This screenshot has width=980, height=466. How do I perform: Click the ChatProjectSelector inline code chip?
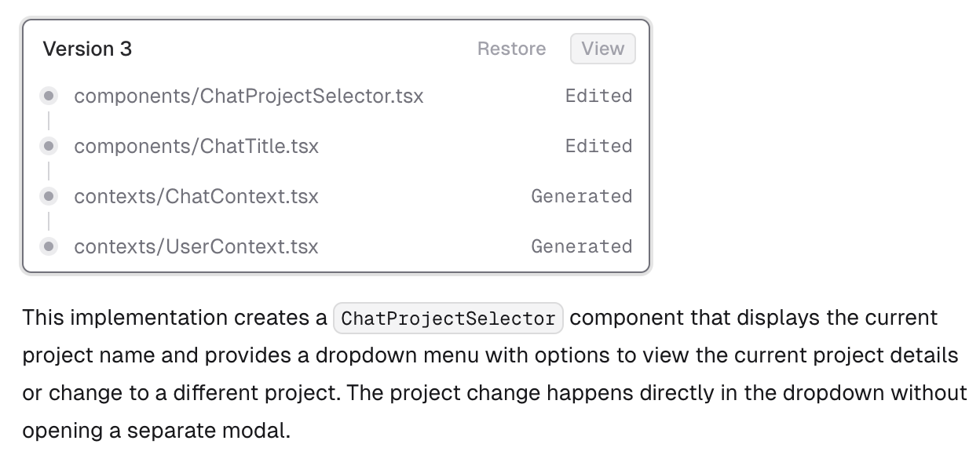[x=448, y=319]
